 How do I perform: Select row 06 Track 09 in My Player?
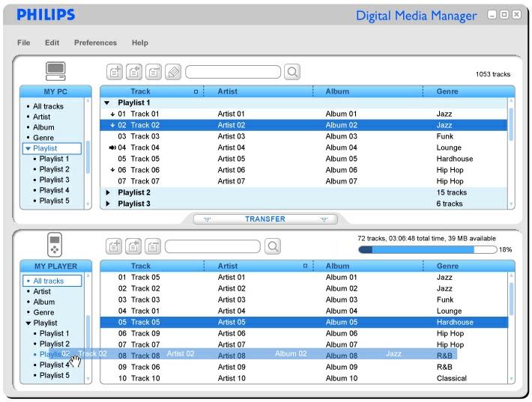pyautogui.click(x=304, y=334)
